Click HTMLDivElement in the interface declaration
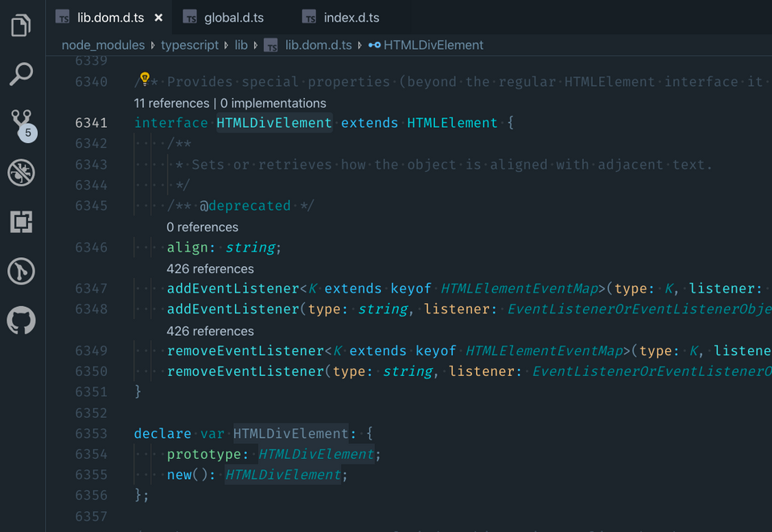The width and height of the screenshot is (772, 532). click(274, 123)
